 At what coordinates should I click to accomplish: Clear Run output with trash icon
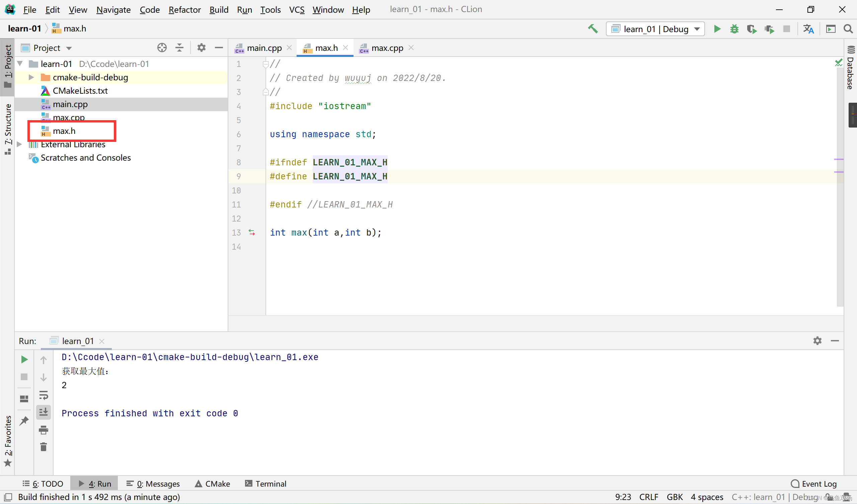[44, 447]
